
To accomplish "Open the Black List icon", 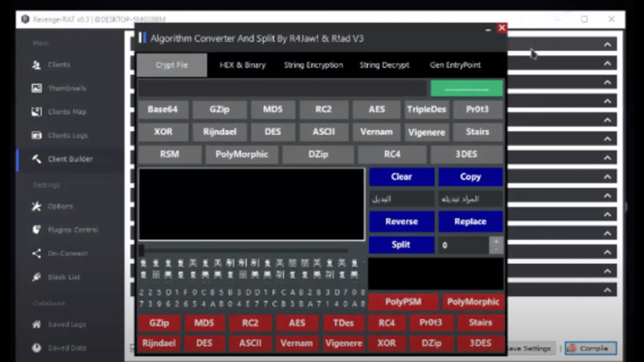I will [36, 277].
